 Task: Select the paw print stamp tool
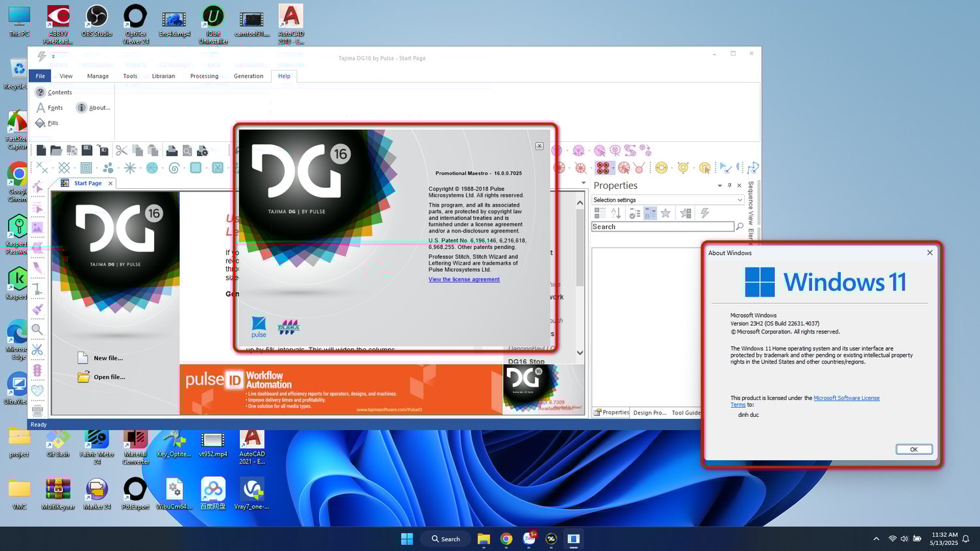click(x=108, y=168)
